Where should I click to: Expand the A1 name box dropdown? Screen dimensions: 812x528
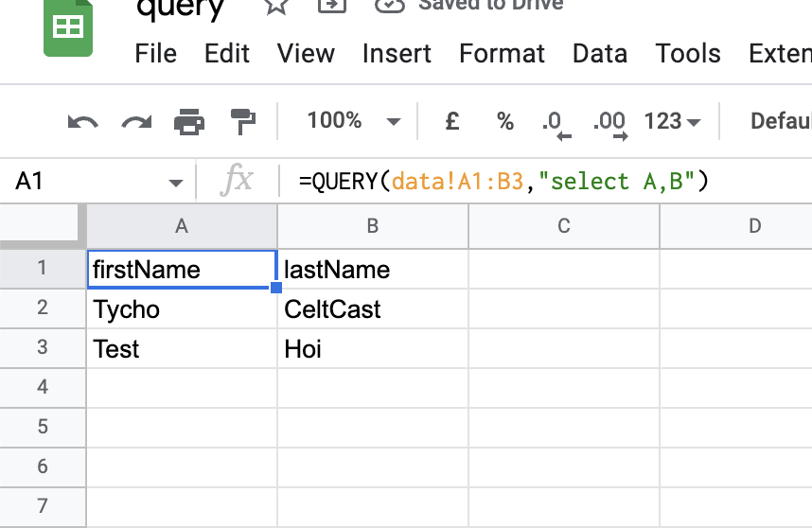[x=176, y=183]
